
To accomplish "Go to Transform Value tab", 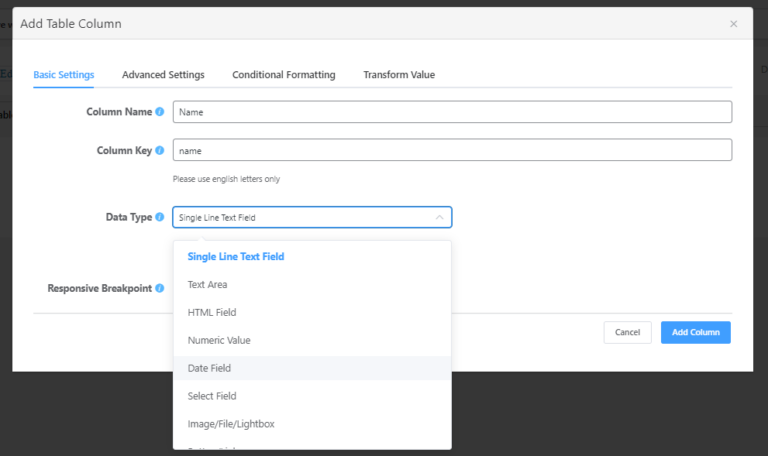I will [x=399, y=75].
